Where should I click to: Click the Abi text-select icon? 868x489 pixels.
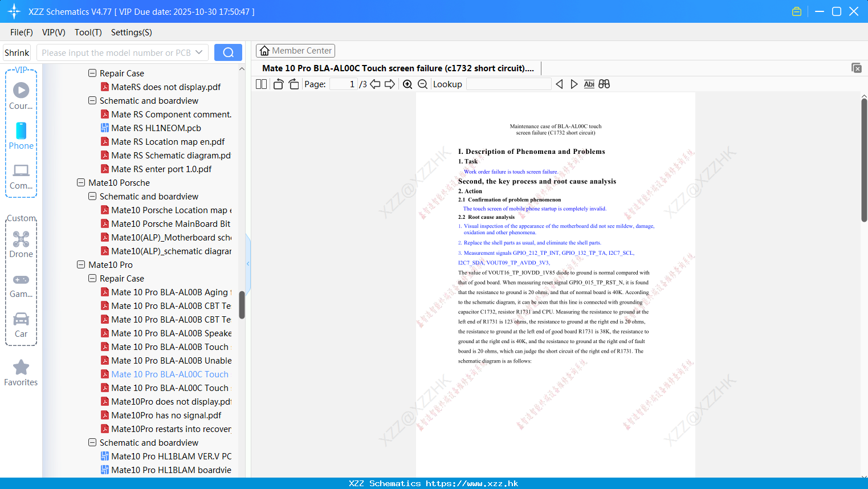(x=589, y=84)
